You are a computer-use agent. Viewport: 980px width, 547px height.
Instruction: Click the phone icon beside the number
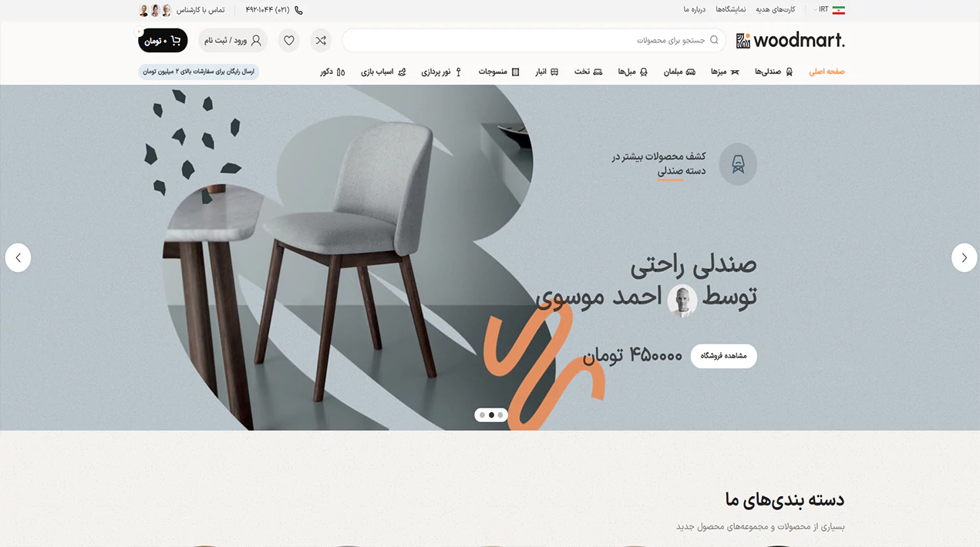pos(298,10)
